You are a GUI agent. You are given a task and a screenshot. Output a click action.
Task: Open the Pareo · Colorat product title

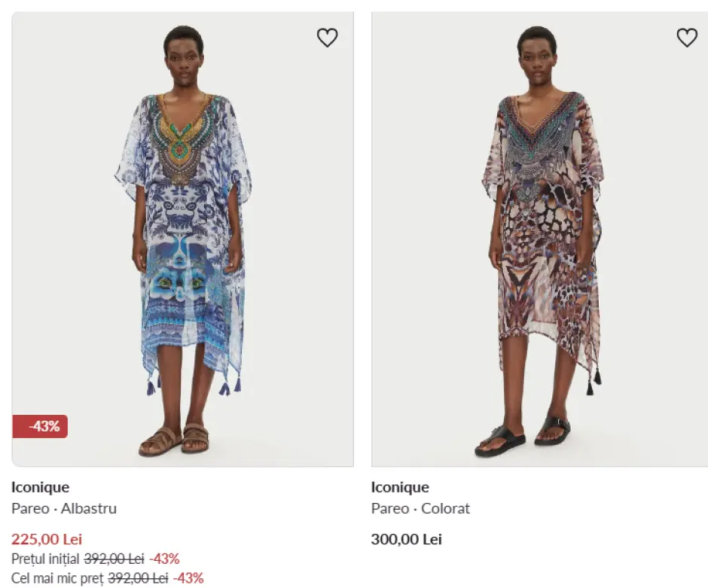[x=420, y=508]
